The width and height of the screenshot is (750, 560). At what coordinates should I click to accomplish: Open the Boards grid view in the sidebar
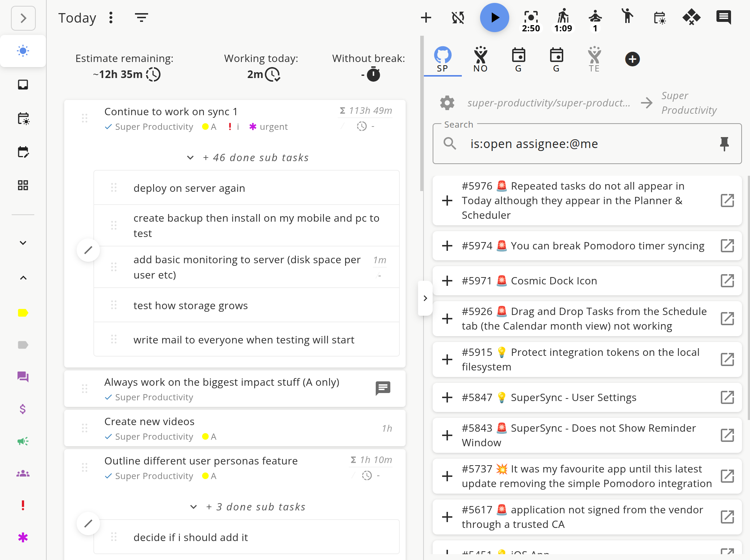coord(23,186)
